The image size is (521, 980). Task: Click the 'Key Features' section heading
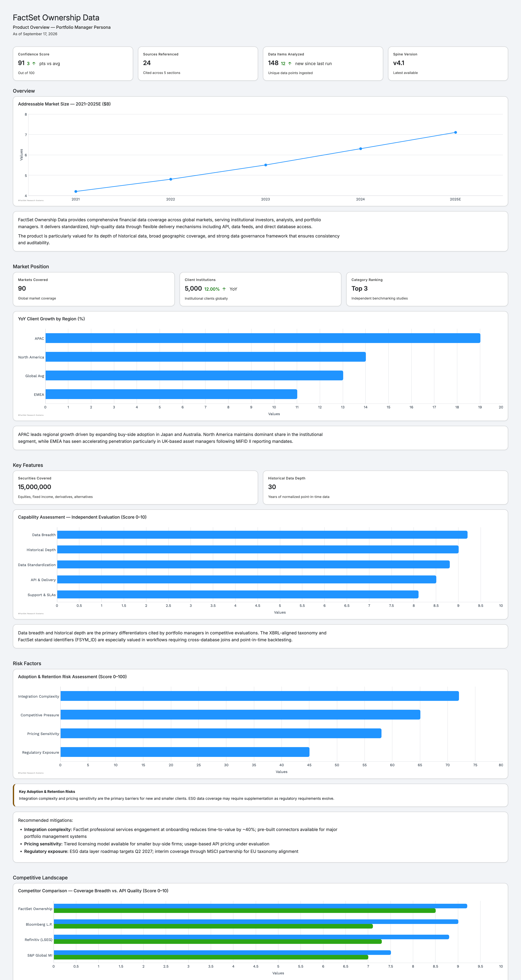[x=28, y=465]
